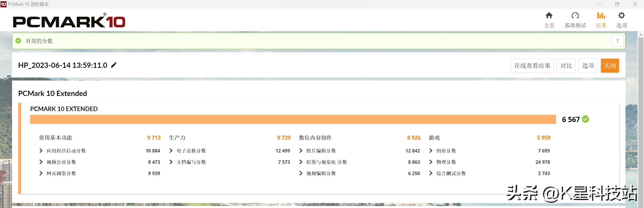Expand 应用程序启动分数 details

(41, 151)
